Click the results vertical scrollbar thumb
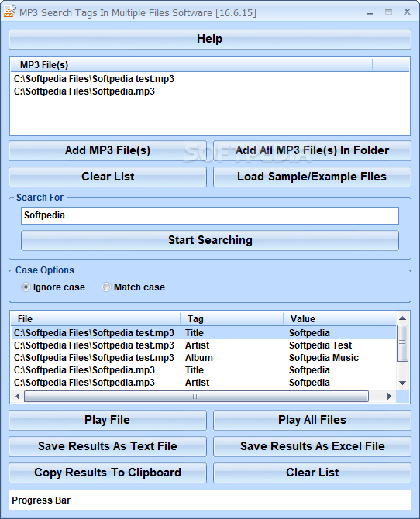420x519 pixels. (x=402, y=343)
